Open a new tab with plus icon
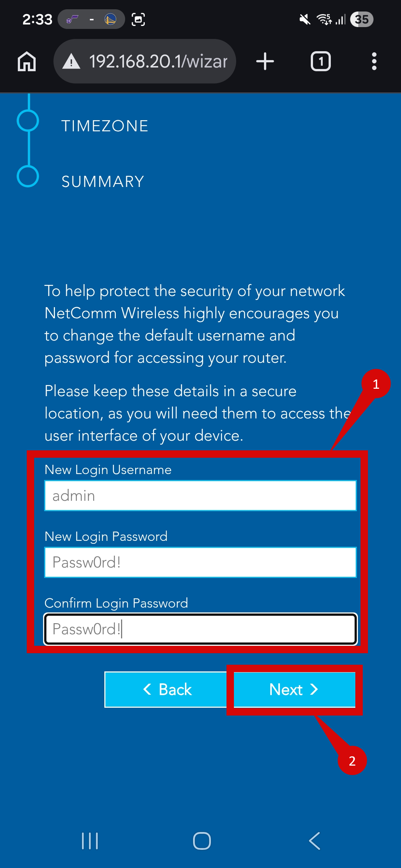The width and height of the screenshot is (401, 868). [x=265, y=61]
